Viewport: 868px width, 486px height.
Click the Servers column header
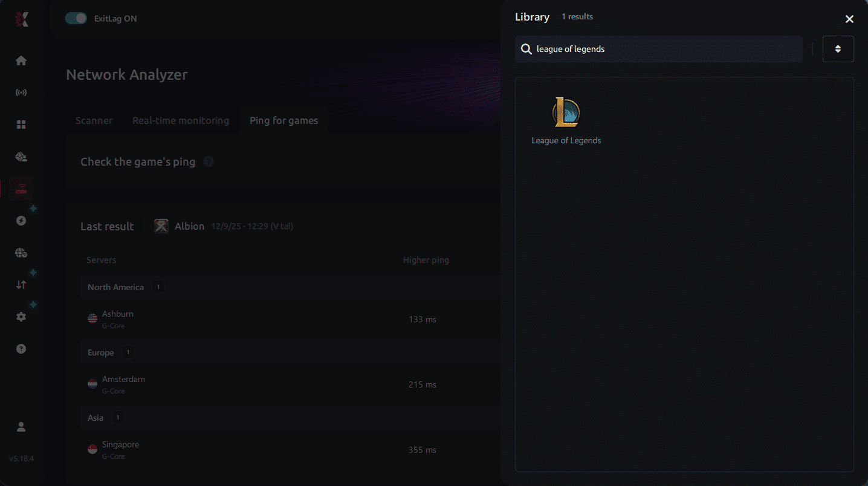click(x=101, y=260)
